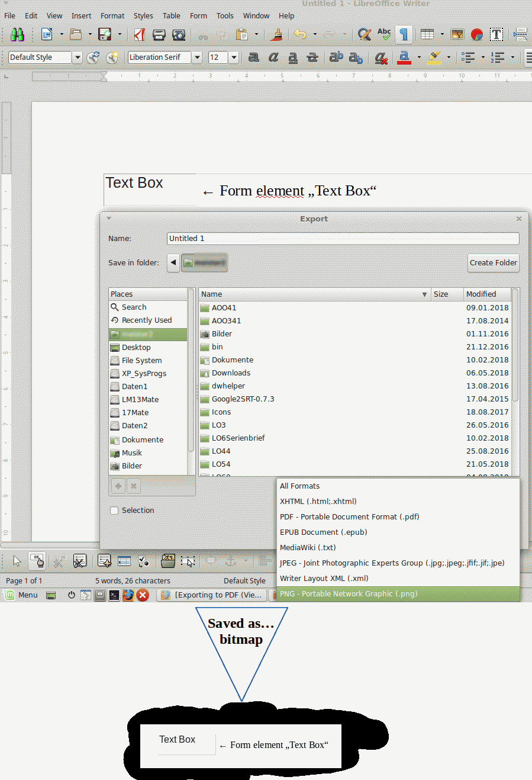Viewport: 532px width, 780px height.
Task: Expand the arrow next to the Save icon
Action: 119,35
